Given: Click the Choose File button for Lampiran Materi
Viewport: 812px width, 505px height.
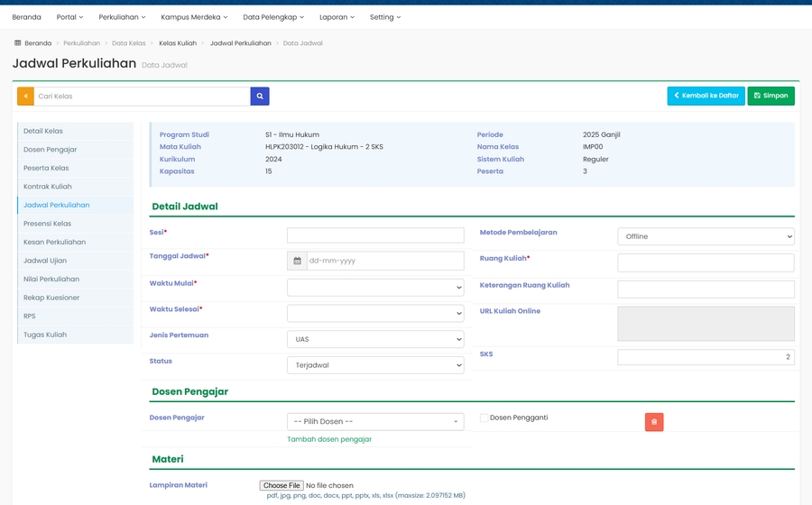Looking at the screenshot, I should point(281,485).
